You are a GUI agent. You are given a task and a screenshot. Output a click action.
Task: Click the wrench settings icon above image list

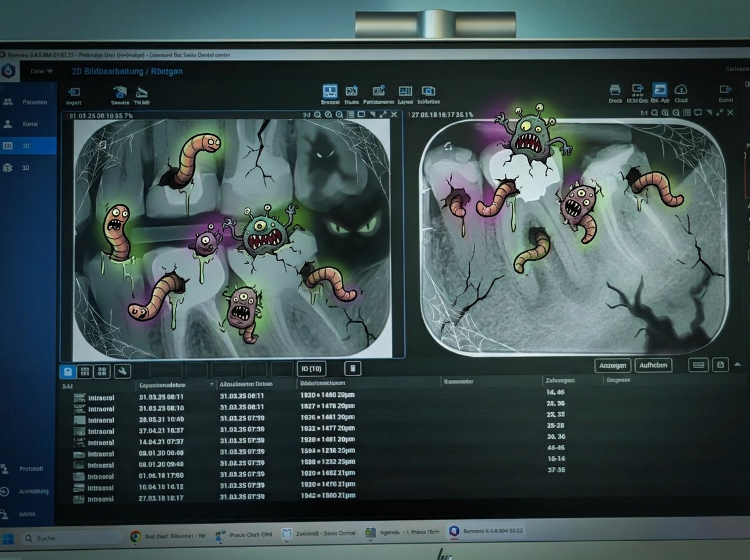[x=122, y=371]
